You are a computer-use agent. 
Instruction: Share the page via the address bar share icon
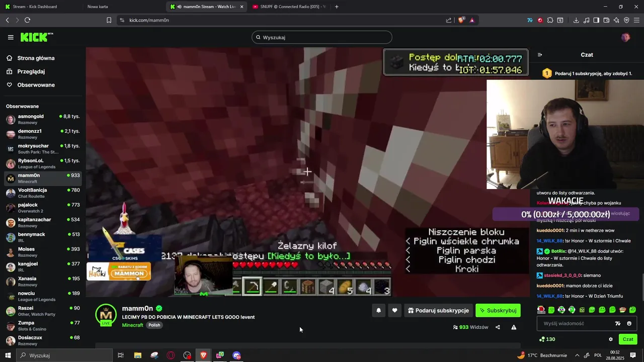[x=448, y=20]
